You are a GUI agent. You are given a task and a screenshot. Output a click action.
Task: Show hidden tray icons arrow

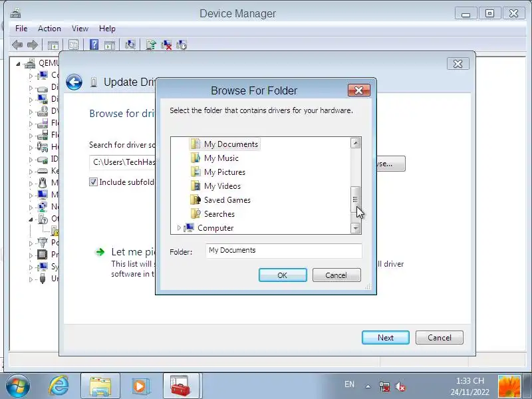pos(368,386)
